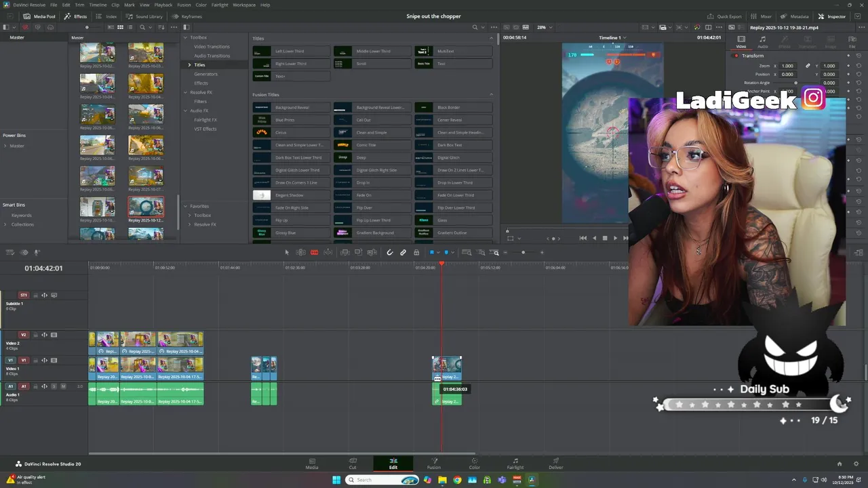Open the Timeline 1 name dropdown
This screenshot has height=488, width=868.
point(612,37)
